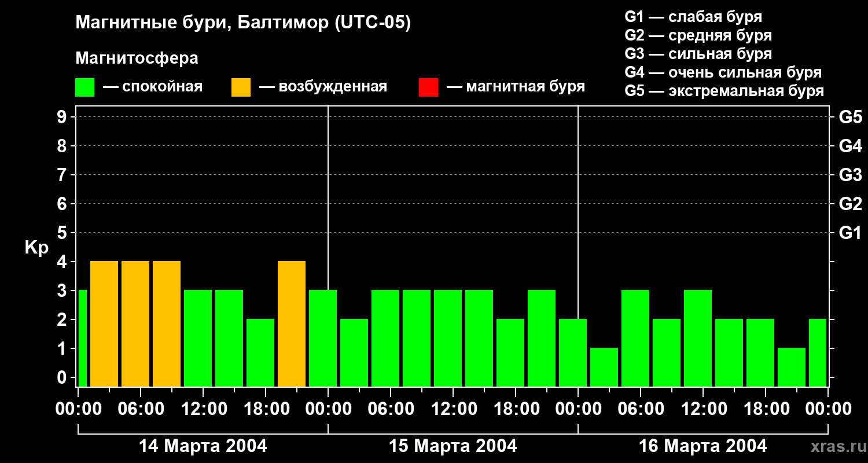868x463 pixels.
Task: Click the last green bar at right edge
Action: [x=818, y=353]
